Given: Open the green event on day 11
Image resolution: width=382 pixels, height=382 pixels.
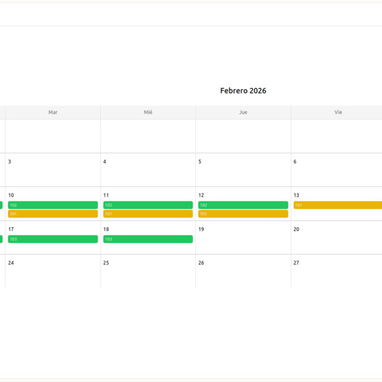Looking at the screenshot, I should (x=148, y=205).
